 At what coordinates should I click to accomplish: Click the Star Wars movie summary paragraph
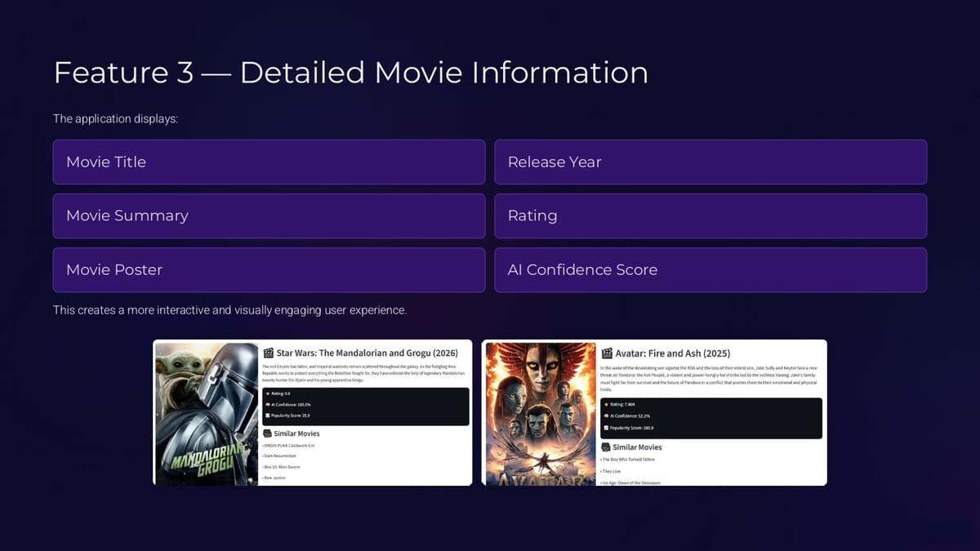364,373
